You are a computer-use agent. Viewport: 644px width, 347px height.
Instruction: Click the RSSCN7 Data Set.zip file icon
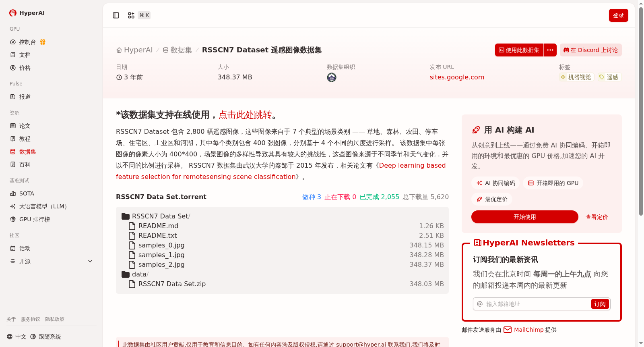click(132, 284)
